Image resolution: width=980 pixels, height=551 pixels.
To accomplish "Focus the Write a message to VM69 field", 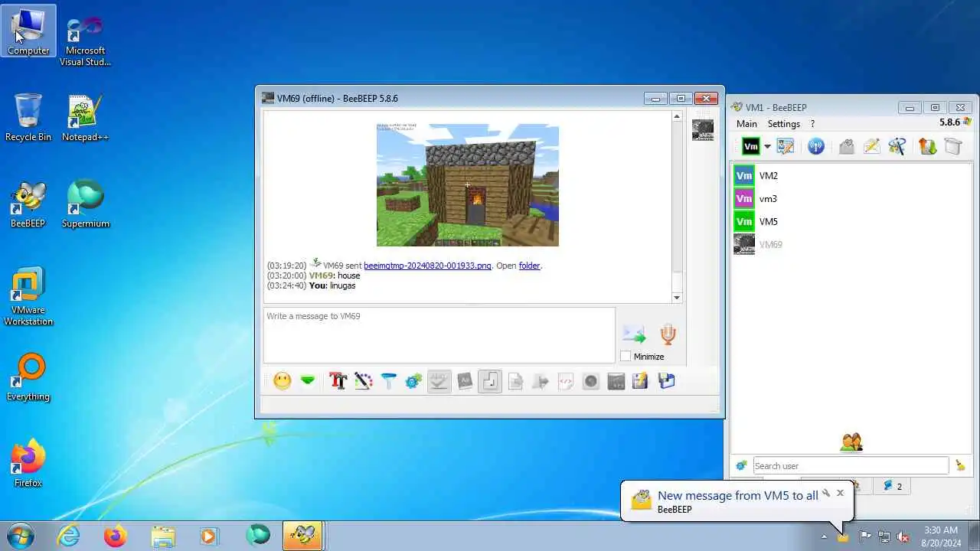I will coord(439,335).
